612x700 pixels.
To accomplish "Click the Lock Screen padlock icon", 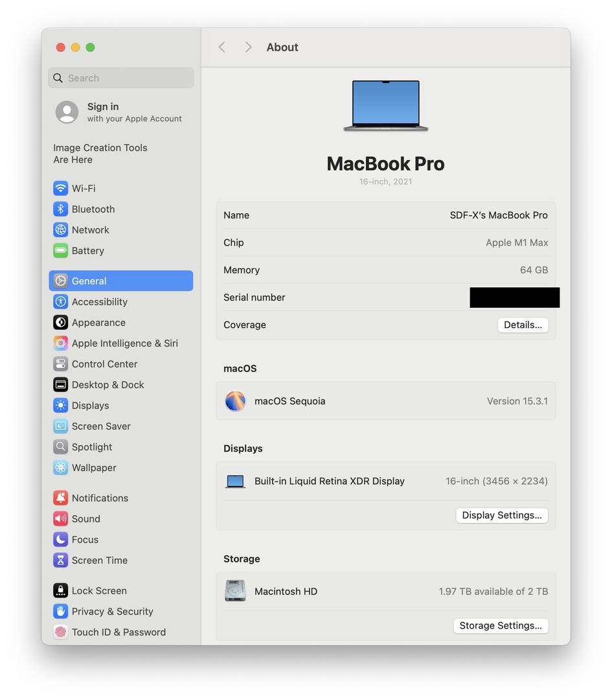I will click(61, 590).
